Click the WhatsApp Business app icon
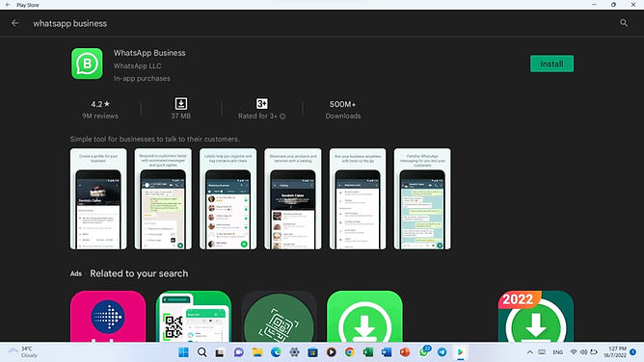644x362 pixels. (x=87, y=64)
